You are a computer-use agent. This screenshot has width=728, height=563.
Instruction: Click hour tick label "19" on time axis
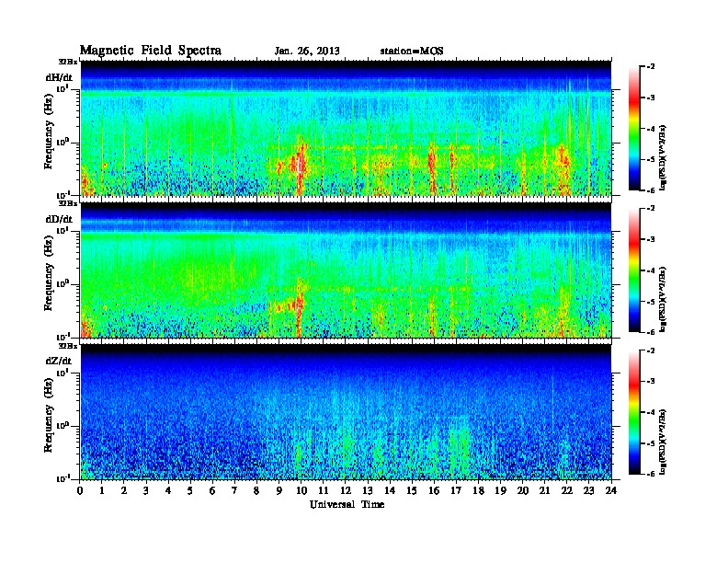pos(500,491)
